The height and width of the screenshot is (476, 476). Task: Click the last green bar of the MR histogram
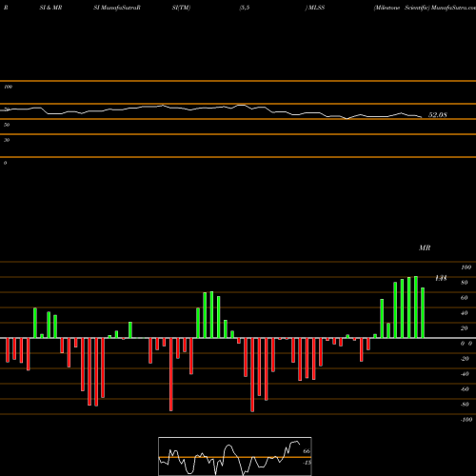tap(423, 312)
